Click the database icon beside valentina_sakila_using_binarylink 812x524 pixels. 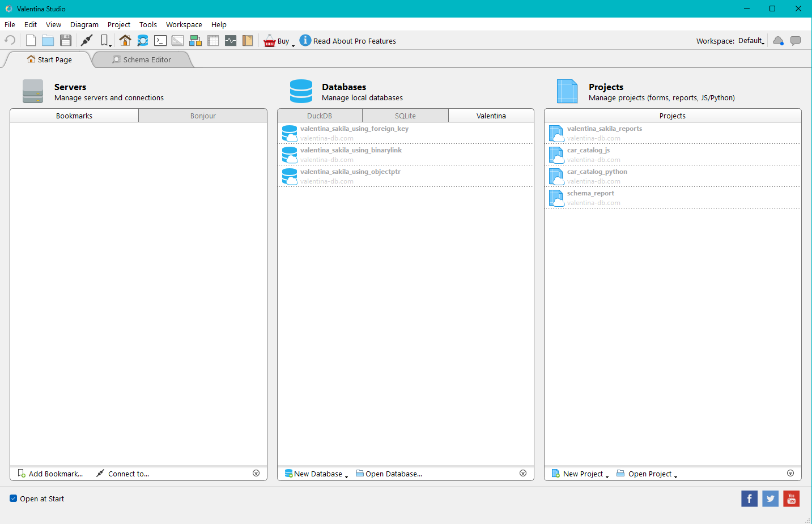[290, 155]
